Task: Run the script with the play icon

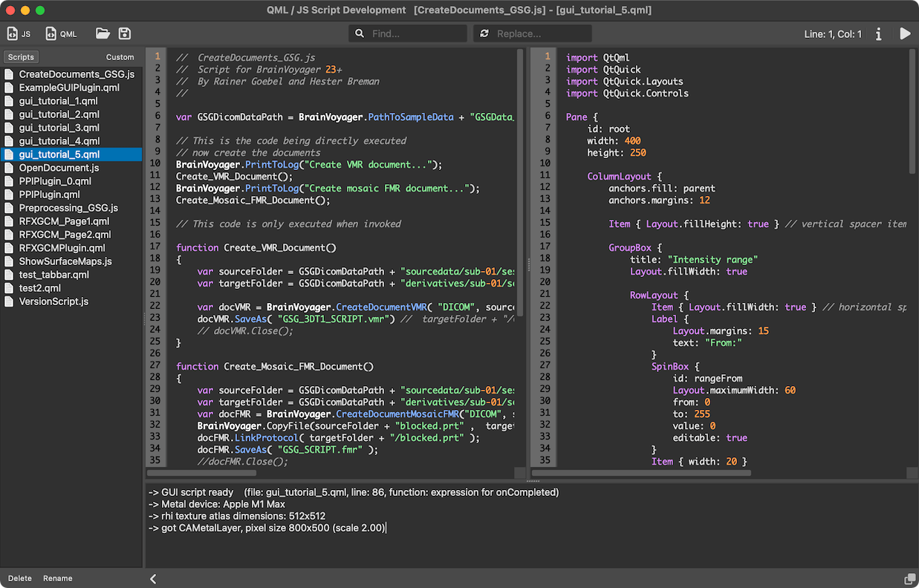Action: click(x=904, y=33)
